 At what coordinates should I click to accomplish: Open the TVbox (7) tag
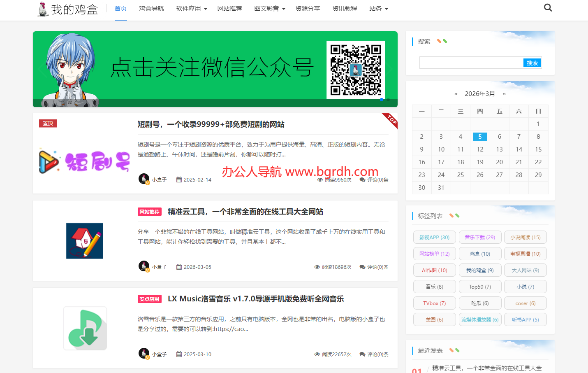tap(435, 303)
